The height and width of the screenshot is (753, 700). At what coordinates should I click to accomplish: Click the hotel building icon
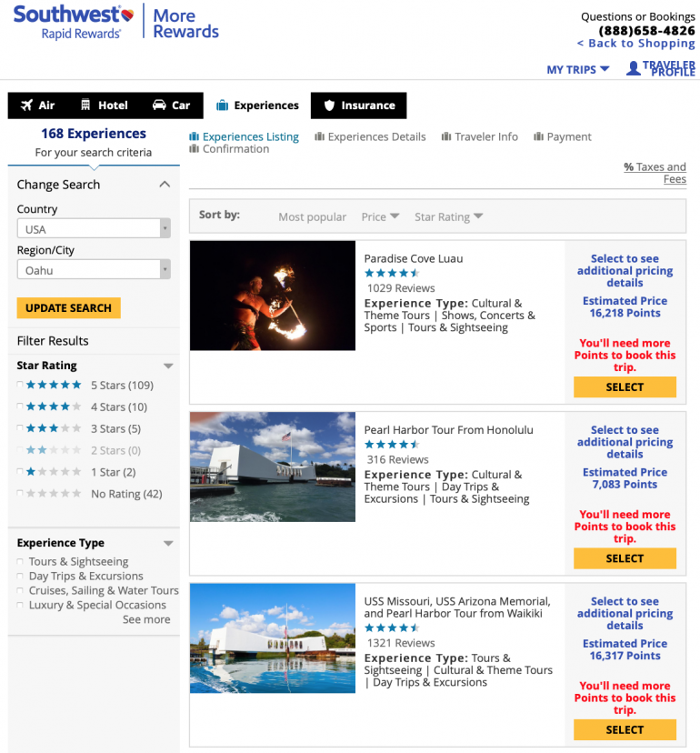[85, 105]
